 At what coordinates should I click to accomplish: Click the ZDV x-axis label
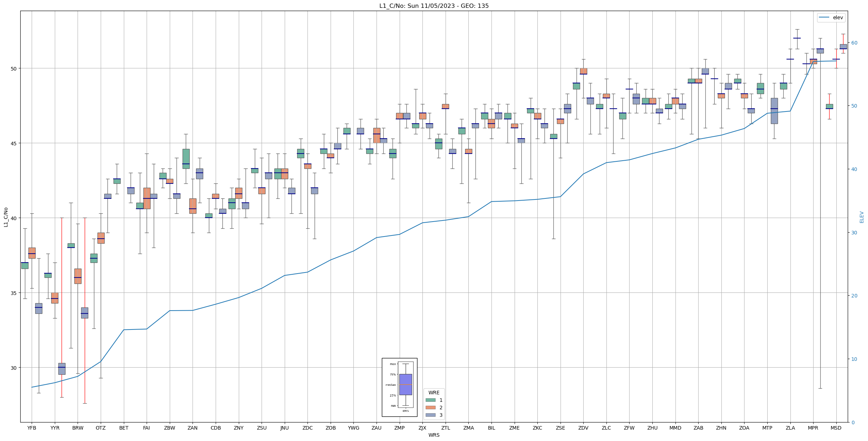point(584,428)
